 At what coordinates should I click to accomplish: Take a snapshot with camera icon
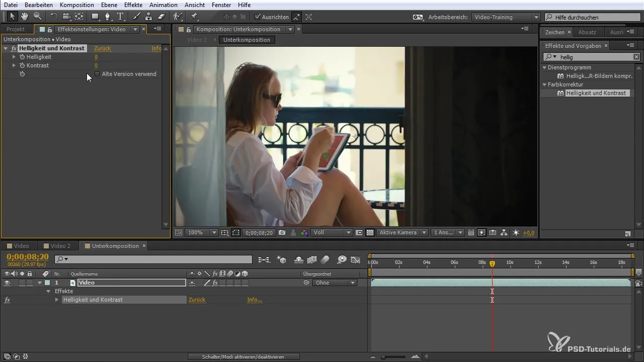pos(282,233)
